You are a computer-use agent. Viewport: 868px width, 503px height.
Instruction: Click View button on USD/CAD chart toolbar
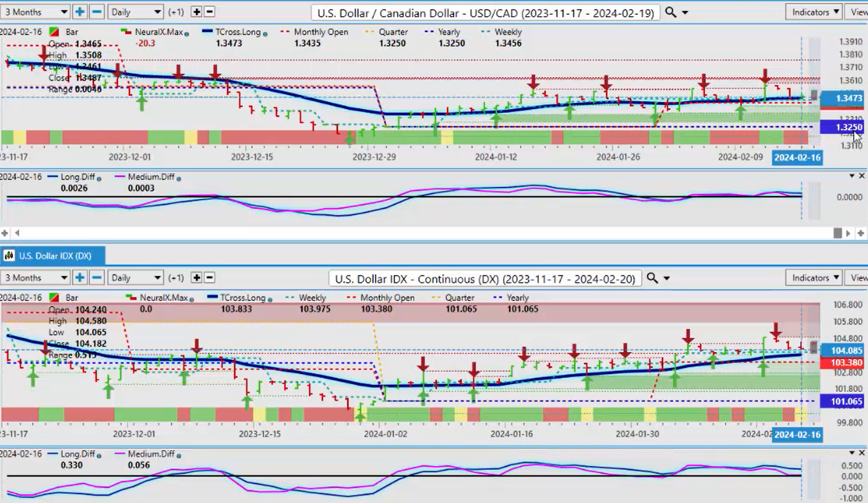[858, 12]
